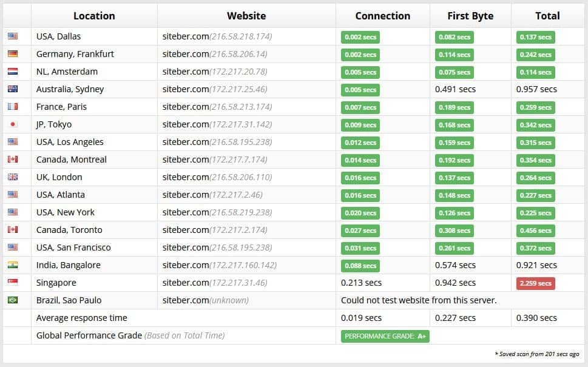
Task: Click the red 2.259 secs total badge
Action: pyautogui.click(x=535, y=283)
